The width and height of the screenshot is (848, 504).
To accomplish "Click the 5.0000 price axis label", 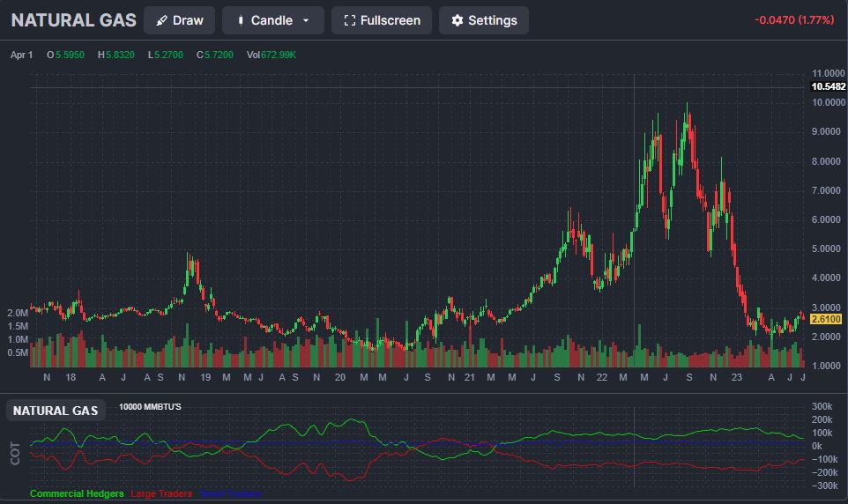I will [826, 248].
